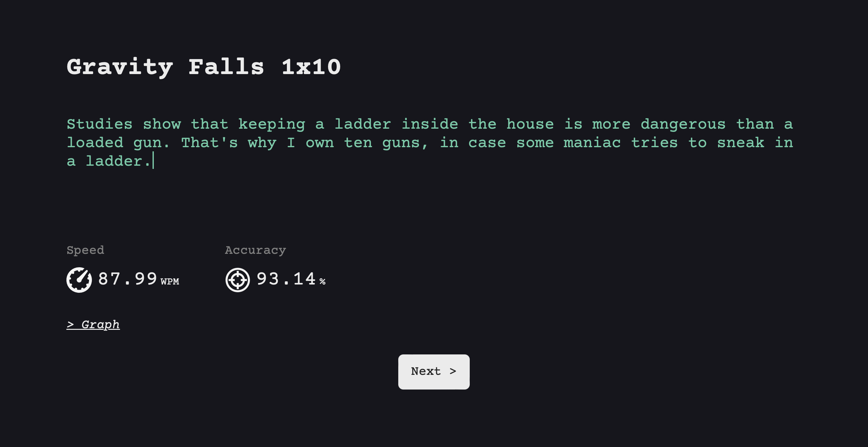Click the target/crosshair accuracy icon
Image resolution: width=868 pixels, height=447 pixels.
pyautogui.click(x=237, y=279)
